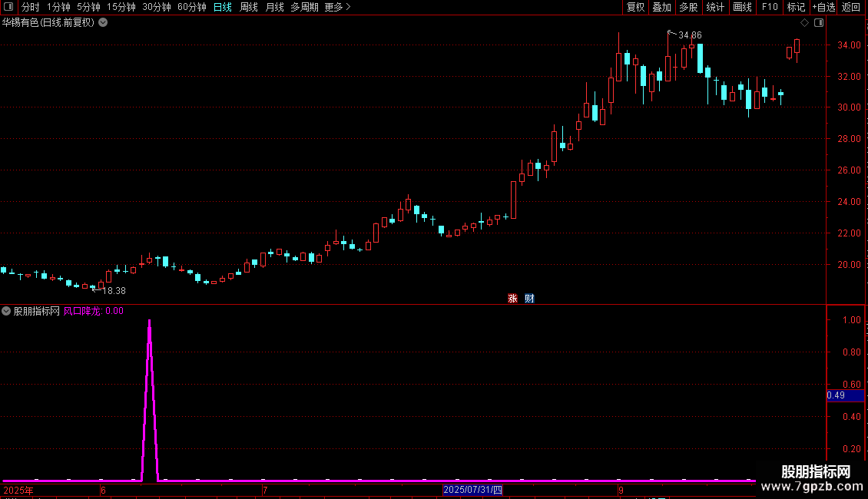This screenshot has height=499, width=868.
Task: Switch to the 周线 weekly chart
Action: coord(249,7)
